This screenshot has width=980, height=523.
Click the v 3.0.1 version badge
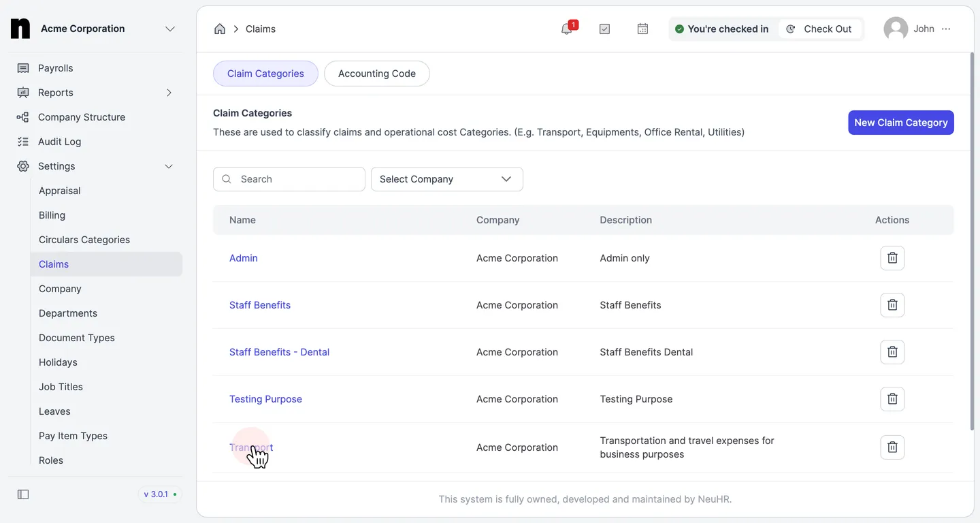161,494
